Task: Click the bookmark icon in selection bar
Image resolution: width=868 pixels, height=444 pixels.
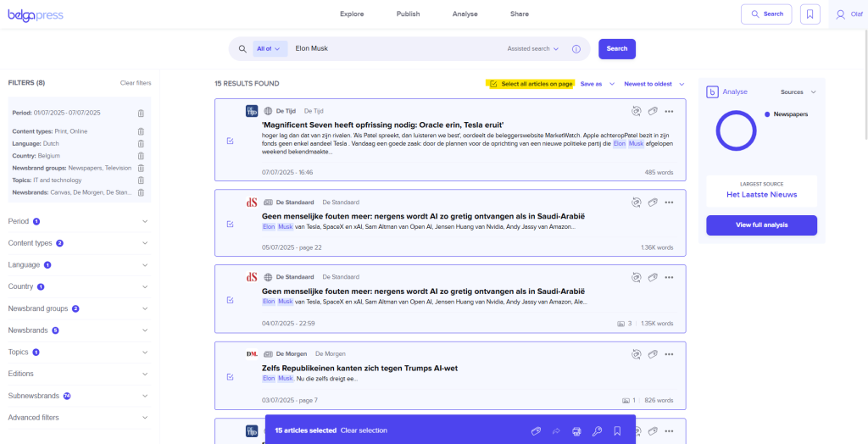Action: 617,431
